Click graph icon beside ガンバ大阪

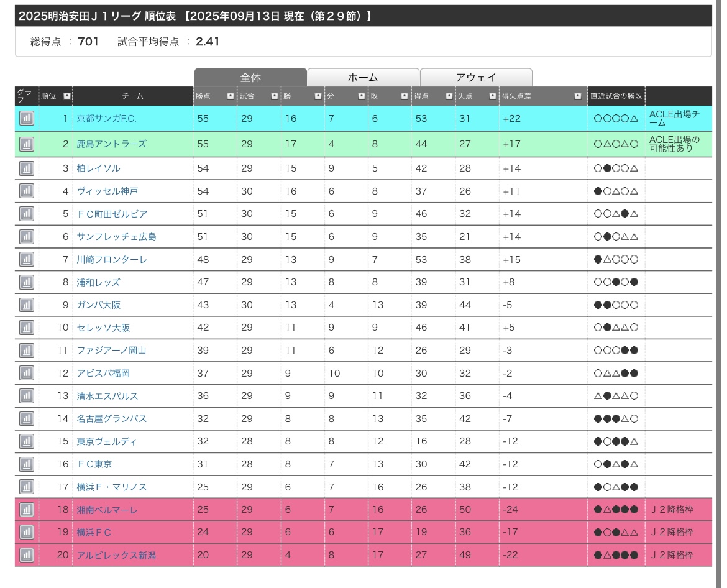coord(26,305)
